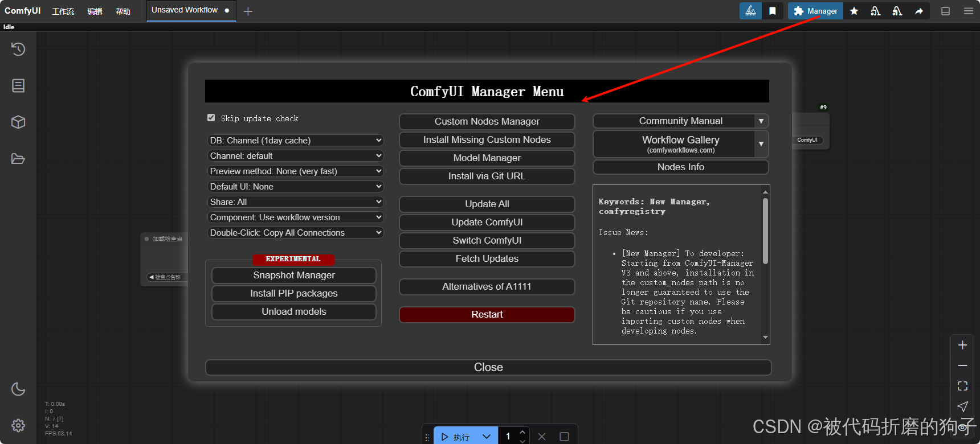
Task: Open the workflows folder icon in sidebar
Action: click(18, 158)
